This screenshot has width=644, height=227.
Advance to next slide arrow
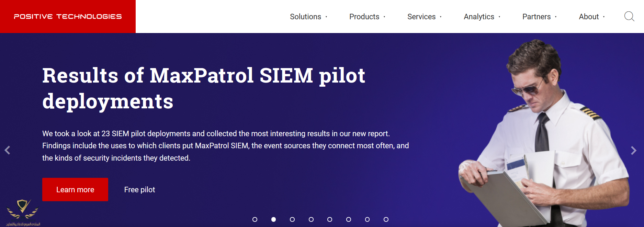pos(633,150)
